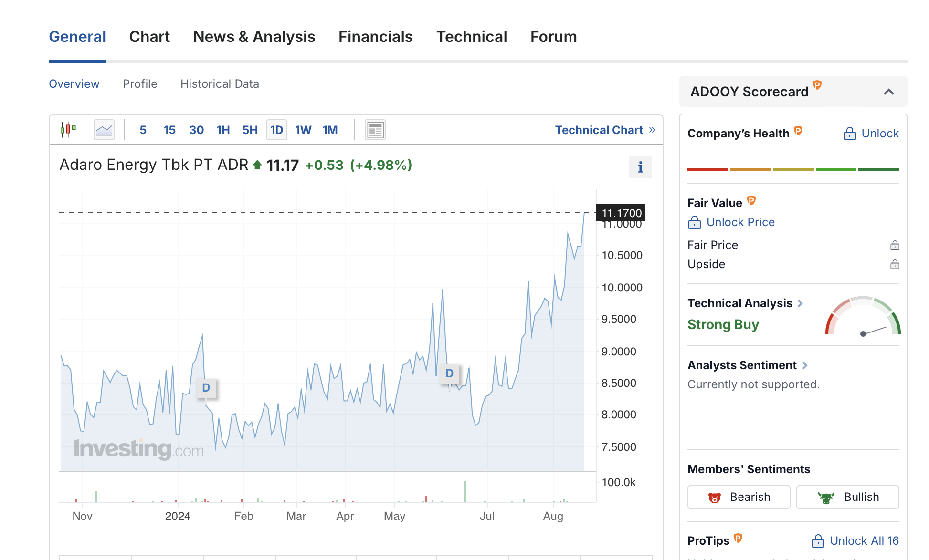Click the Pro badge next to Company's Health
The height and width of the screenshot is (560, 929).
click(x=798, y=130)
